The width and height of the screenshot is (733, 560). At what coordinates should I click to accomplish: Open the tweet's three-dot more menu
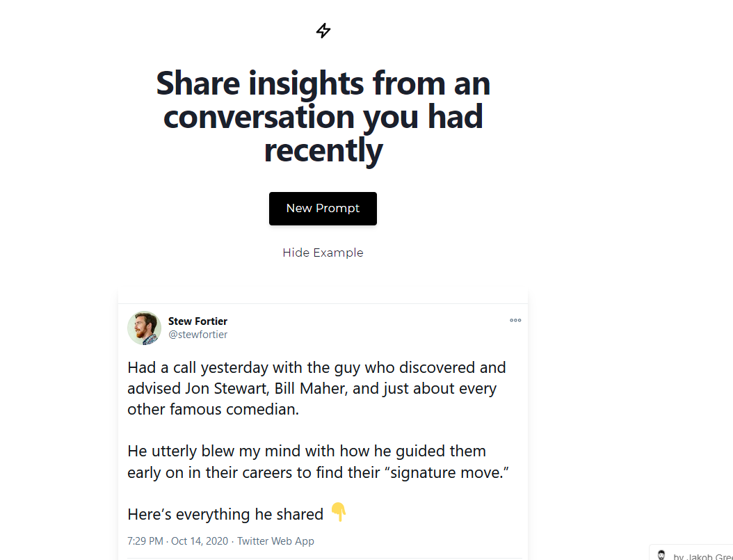pos(515,321)
